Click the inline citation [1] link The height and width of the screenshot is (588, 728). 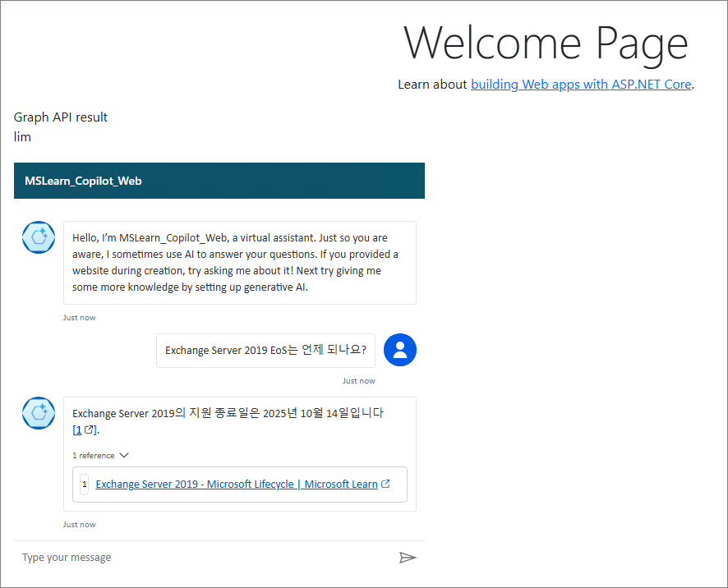pos(77,430)
